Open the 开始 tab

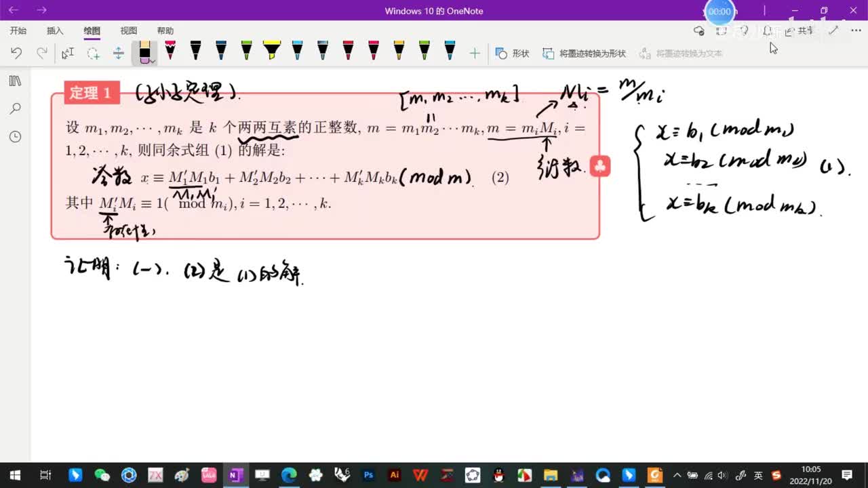pos(18,30)
